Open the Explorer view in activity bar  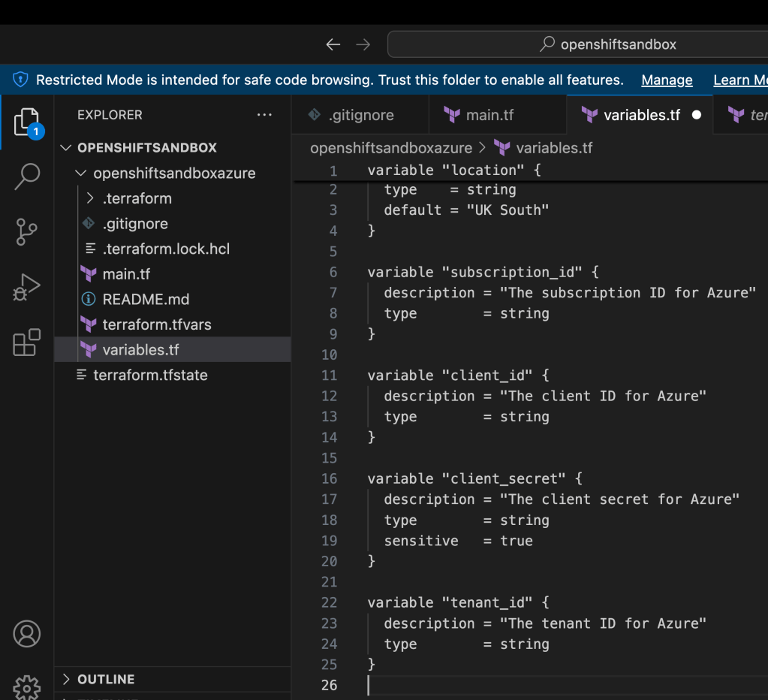pyautogui.click(x=27, y=122)
